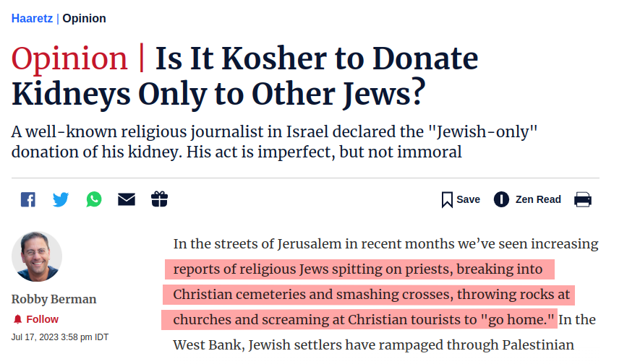627x364 pixels.
Task: Click the Save label text
Action: tap(468, 199)
